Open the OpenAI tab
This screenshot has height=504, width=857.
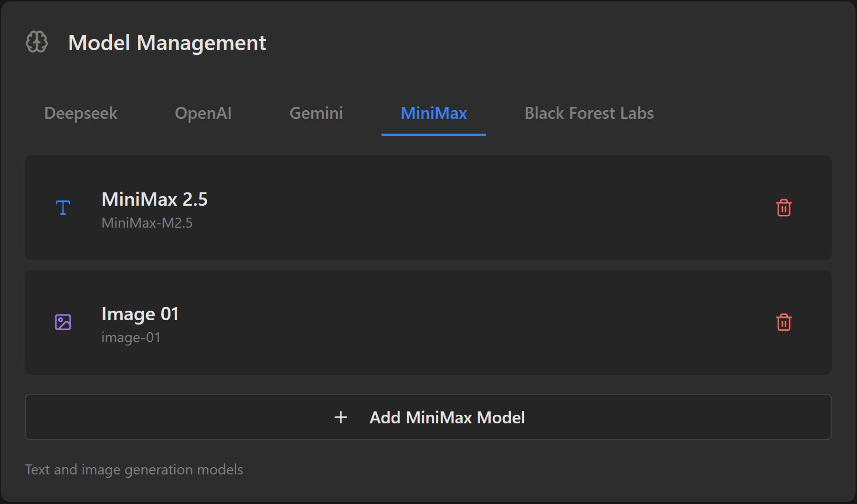203,113
